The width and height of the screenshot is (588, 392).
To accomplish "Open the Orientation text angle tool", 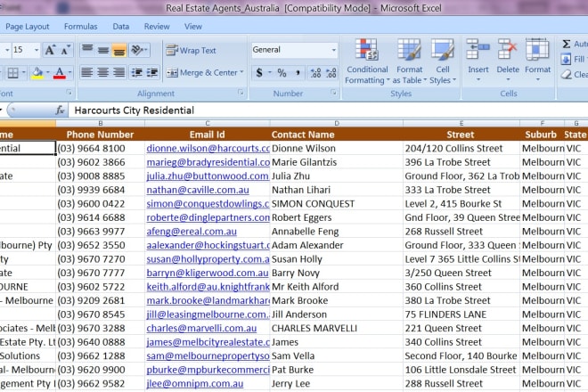I will pos(139,50).
